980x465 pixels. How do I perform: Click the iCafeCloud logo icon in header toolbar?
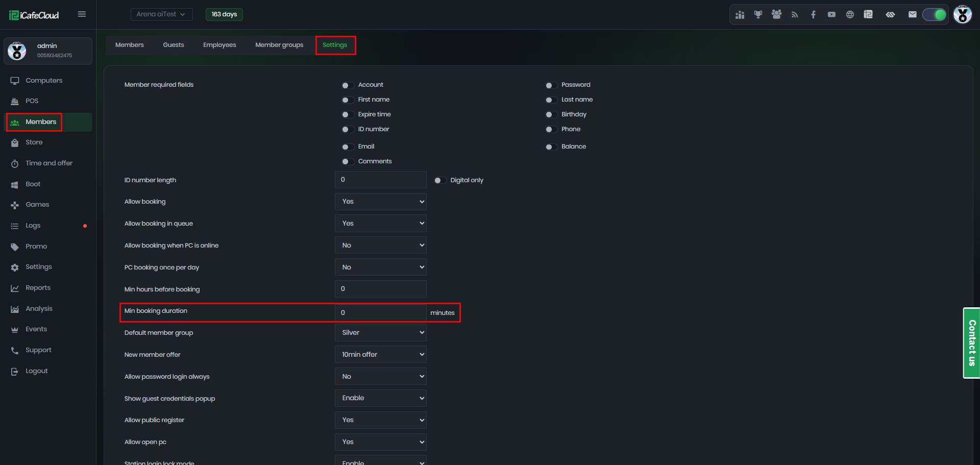tap(868, 15)
